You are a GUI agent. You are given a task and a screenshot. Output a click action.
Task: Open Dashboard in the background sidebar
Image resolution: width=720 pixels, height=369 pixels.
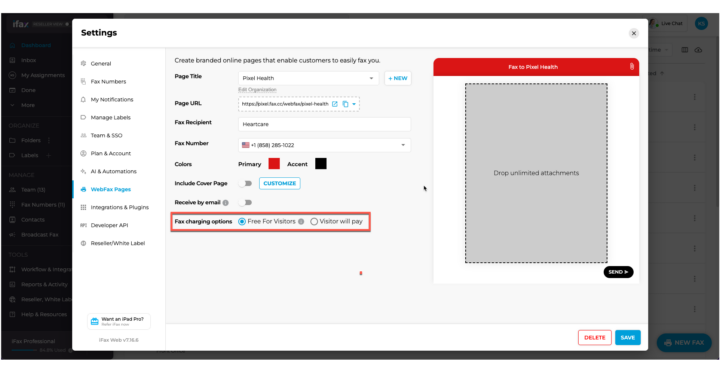36,45
